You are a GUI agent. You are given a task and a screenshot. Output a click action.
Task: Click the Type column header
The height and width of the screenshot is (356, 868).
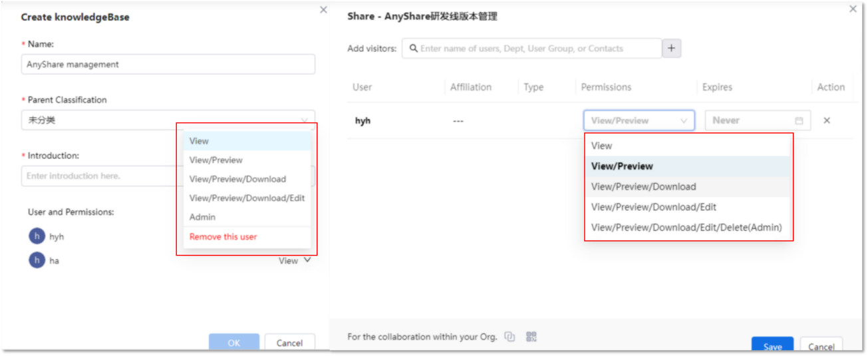(x=533, y=87)
